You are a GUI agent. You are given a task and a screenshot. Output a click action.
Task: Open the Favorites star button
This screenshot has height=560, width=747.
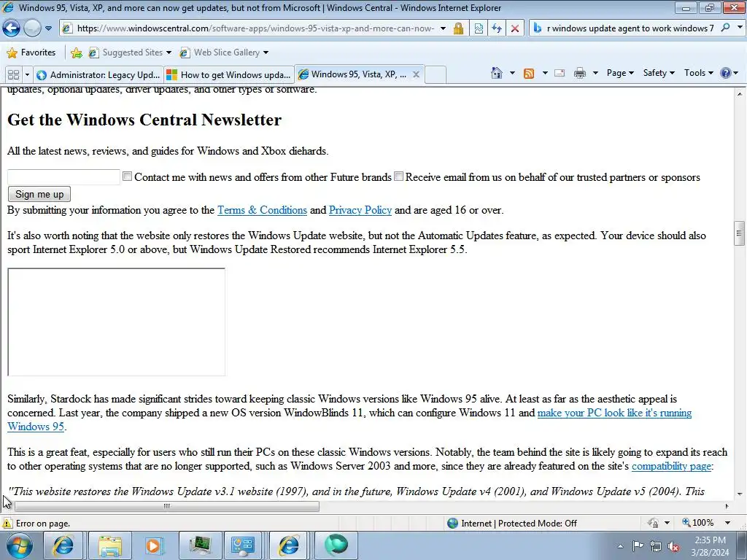coord(31,52)
